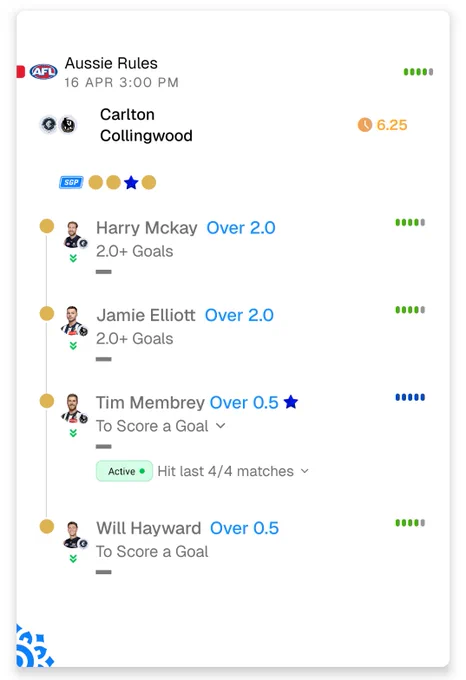Select the yellow dot beside Harry Mckay
466x680 pixels.
pyautogui.click(x=47, y=226)
